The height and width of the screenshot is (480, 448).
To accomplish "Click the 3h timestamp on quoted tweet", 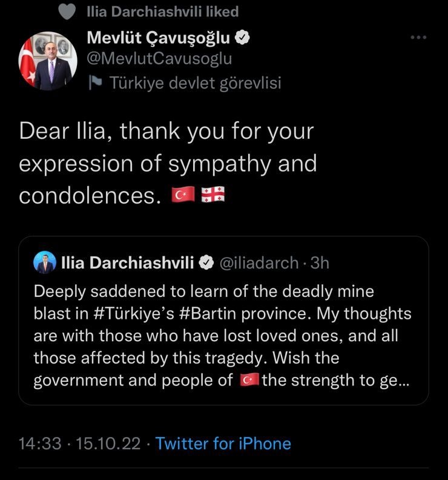I will click(320, 263).
